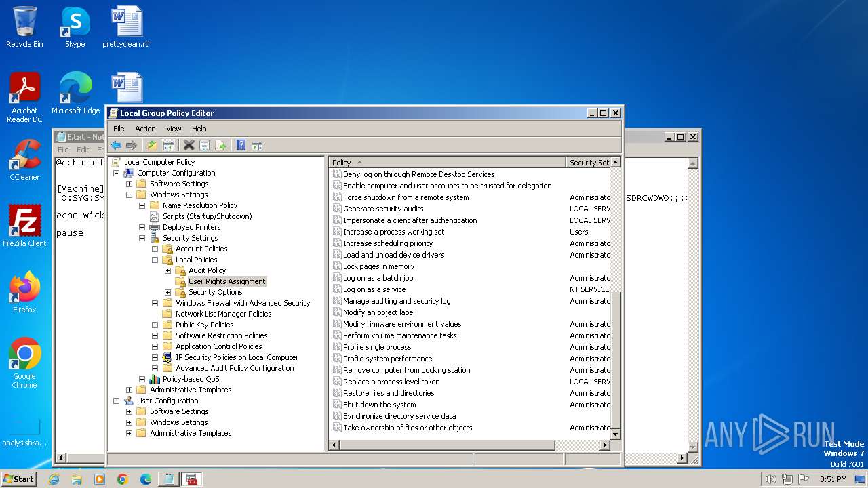
Task: Expand Account Policies node
Action: point(155,249)
